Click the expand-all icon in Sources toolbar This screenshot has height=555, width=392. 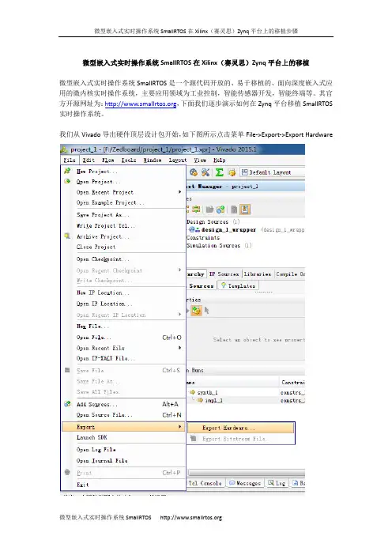pyautogui.click(x=196, y=210)
